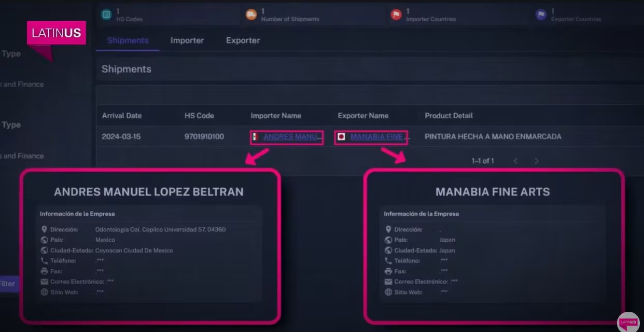Click the Exporter Name column header
The image size is (644, 332).
click(363, 116)
